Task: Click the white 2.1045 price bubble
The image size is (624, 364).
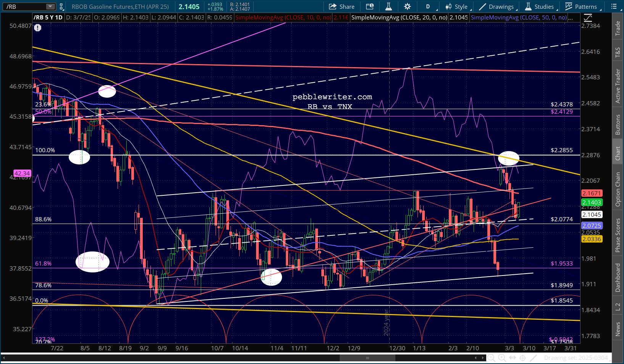Action: tap(592, 215)
